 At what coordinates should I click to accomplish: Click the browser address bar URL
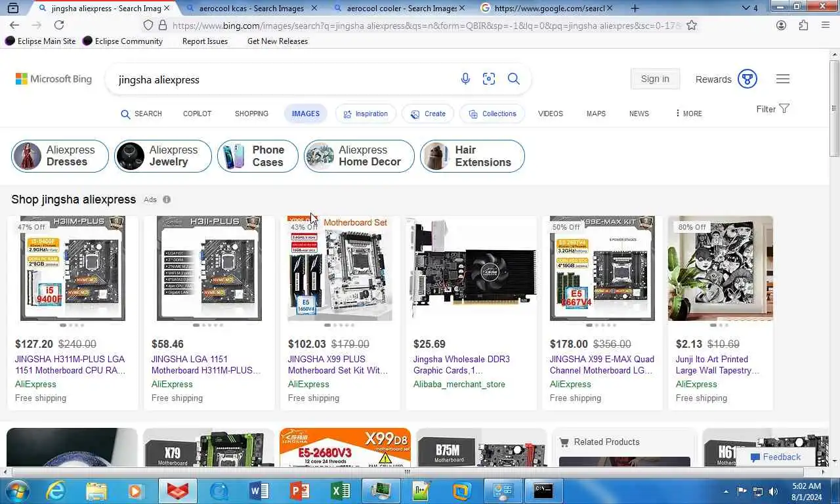427,26
